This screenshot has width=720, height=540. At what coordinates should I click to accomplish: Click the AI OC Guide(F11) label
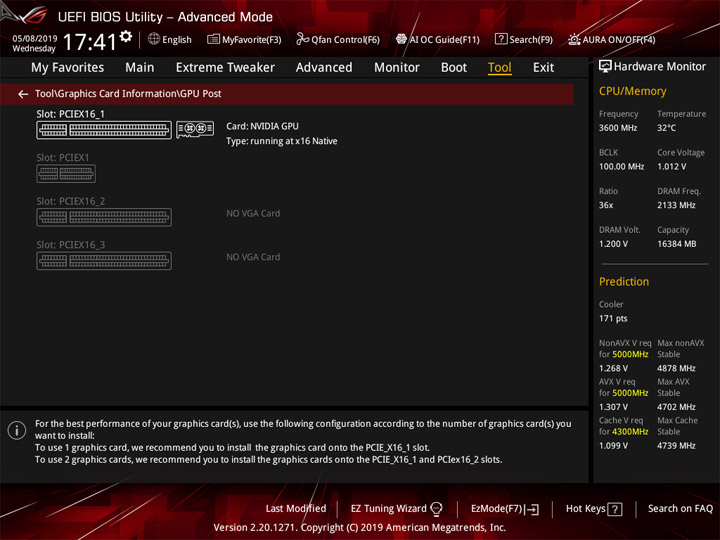(x=444, y=40)
